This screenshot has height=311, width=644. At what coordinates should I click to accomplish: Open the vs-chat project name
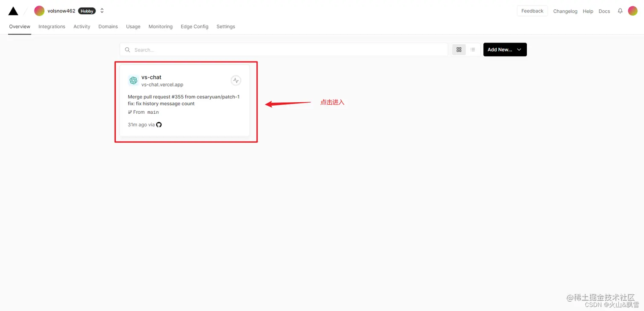point(151,77)
